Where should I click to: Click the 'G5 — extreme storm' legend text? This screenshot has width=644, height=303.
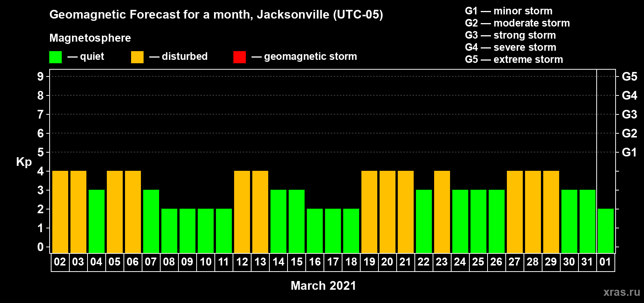tap(514, 59)
